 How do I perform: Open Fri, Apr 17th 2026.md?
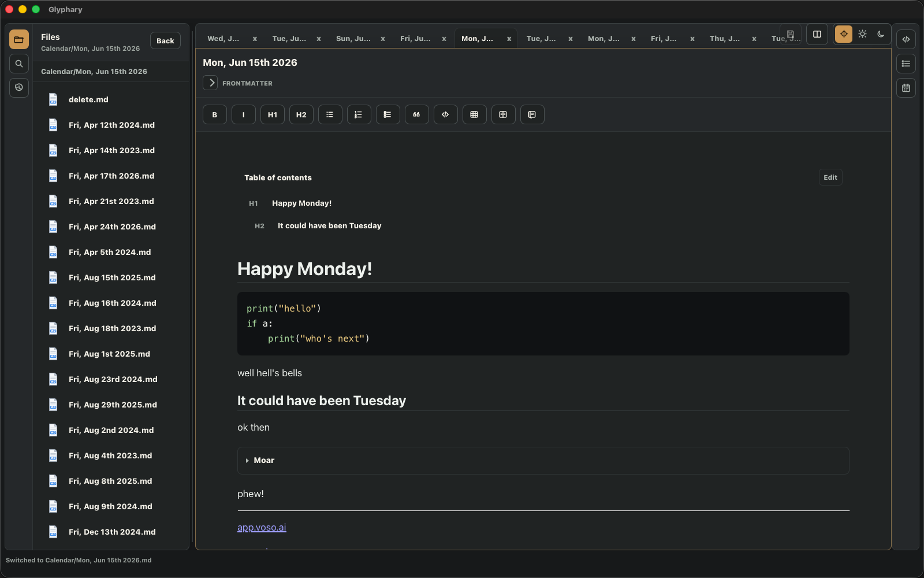click(111, 176)
